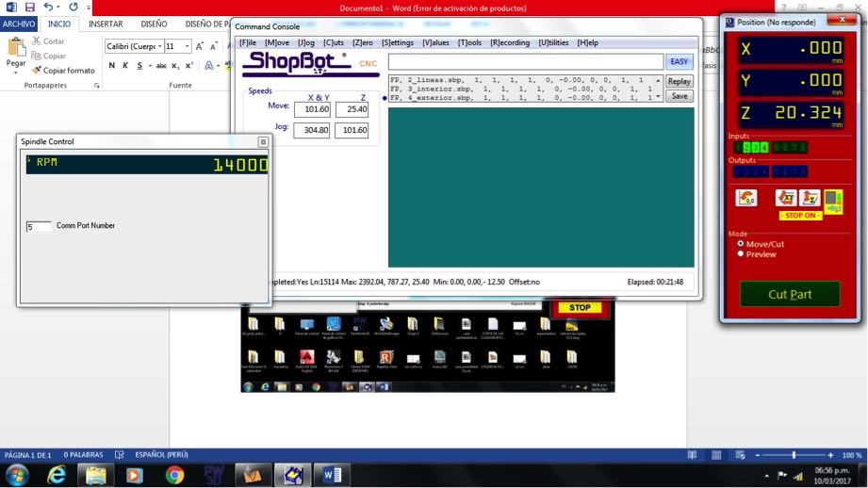The width and height of the screenshot is (868, 488).
Task: Toggle italic K formatting
Action: click(x=125, y=65)
